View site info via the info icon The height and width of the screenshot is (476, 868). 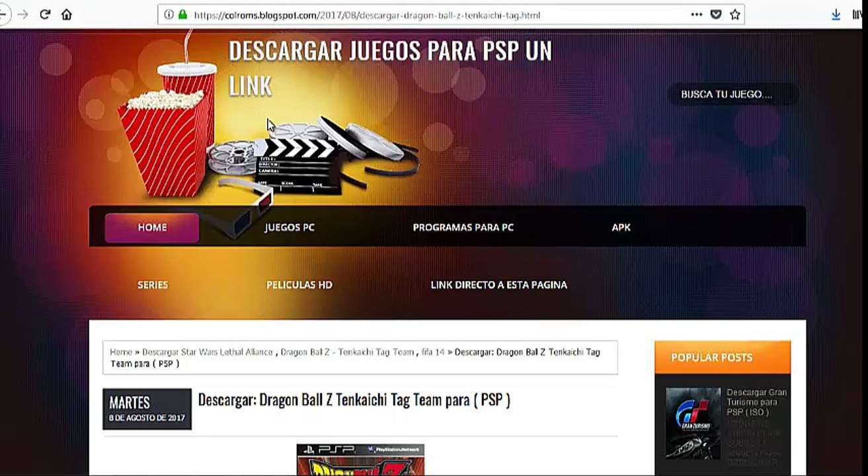point(169,14)
